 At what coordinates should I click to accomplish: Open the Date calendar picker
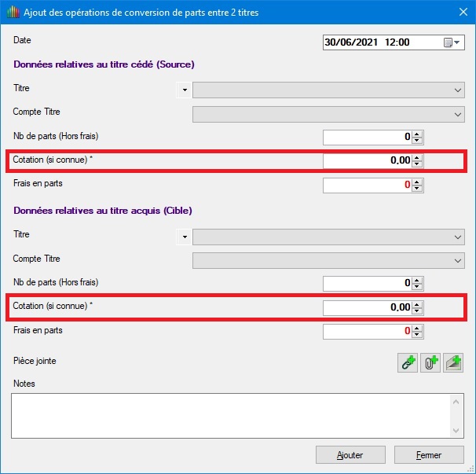pyautogui.click(x=452, y=42)
